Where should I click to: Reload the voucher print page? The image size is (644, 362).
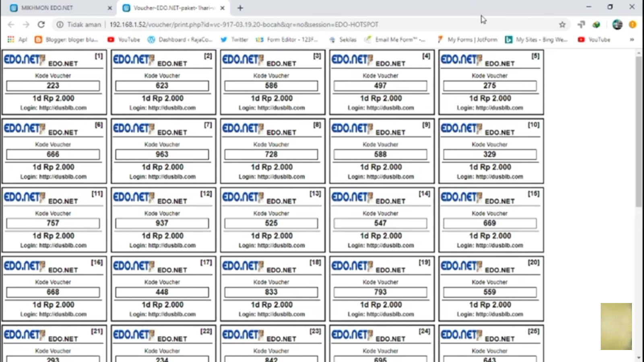[x=41, y=25]
